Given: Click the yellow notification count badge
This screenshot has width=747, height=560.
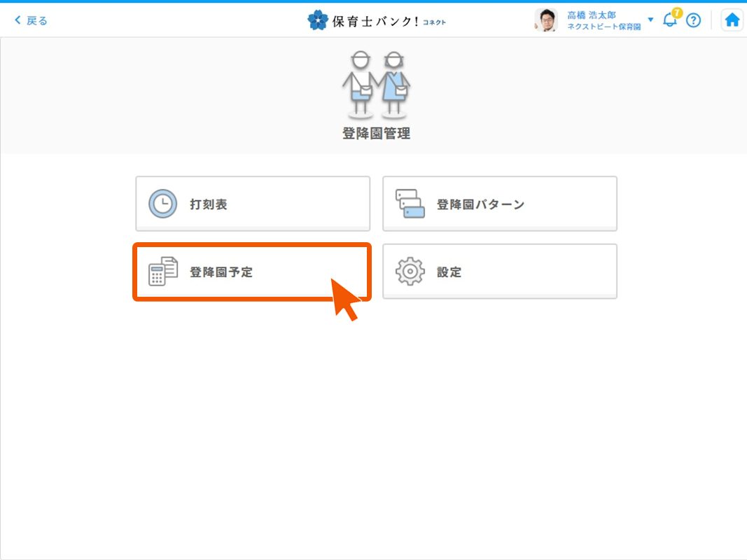Looking at the screenshot, I should tap(676, 13).
